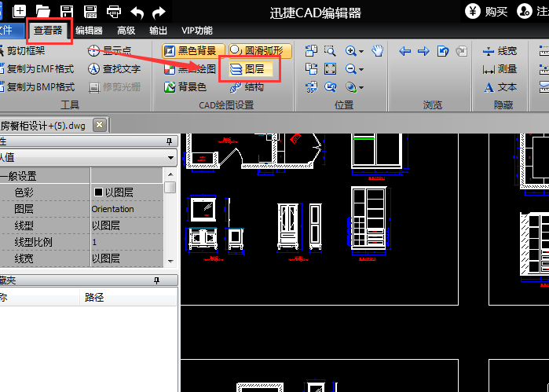Toggle the Layers (图层) button

(x=251, y=68)
